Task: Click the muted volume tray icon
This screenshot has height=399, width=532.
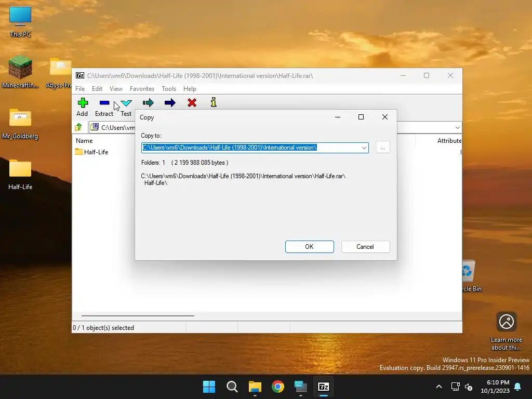Action: (469, 387)
